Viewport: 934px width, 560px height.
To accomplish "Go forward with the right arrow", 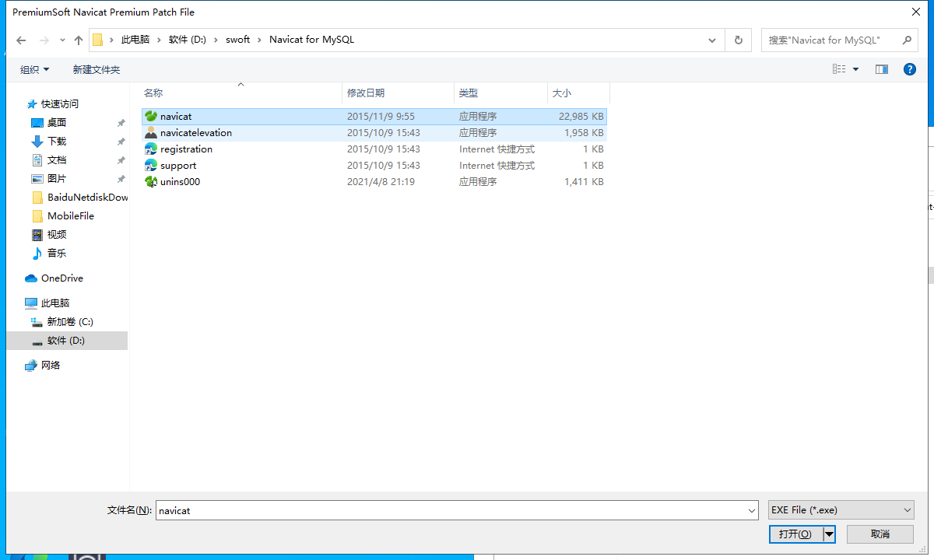I will 44,40.
